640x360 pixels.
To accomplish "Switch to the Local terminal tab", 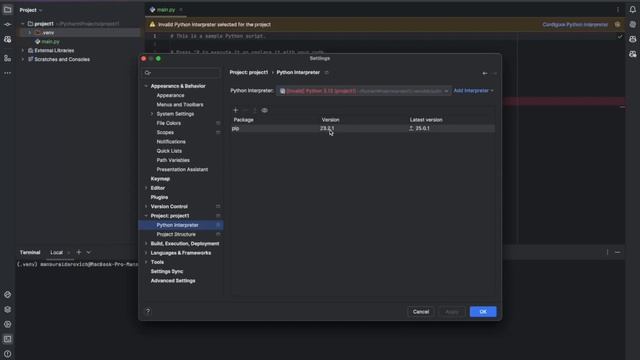I will tap(56, 252).
